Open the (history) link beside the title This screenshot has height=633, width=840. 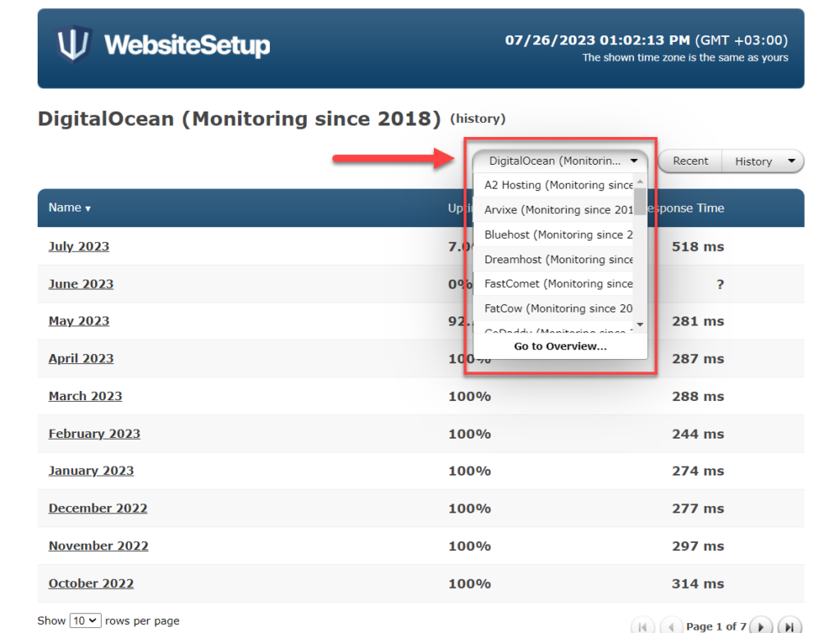pos(477,119)
